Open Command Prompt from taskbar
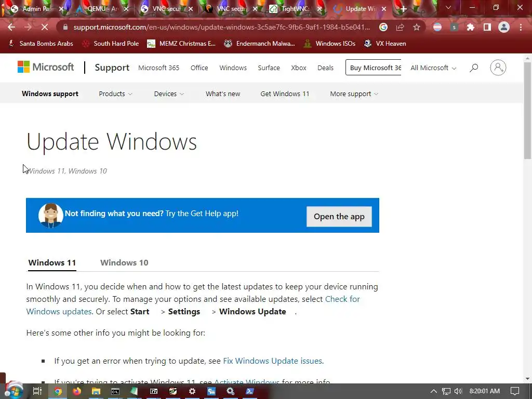The width and height of the screenshot is (532, 399). tap(115, 391)
